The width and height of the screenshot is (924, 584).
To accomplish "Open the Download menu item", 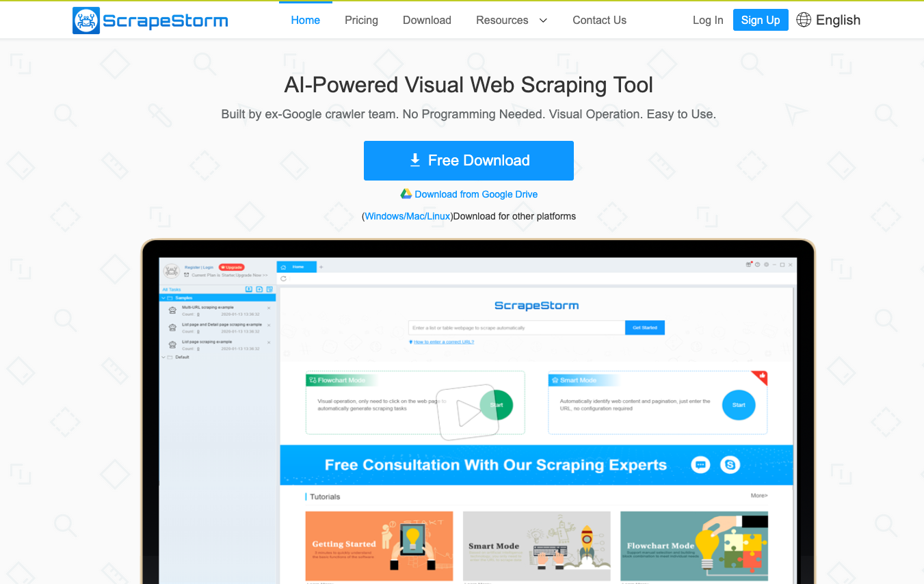I will coord(427,21).
